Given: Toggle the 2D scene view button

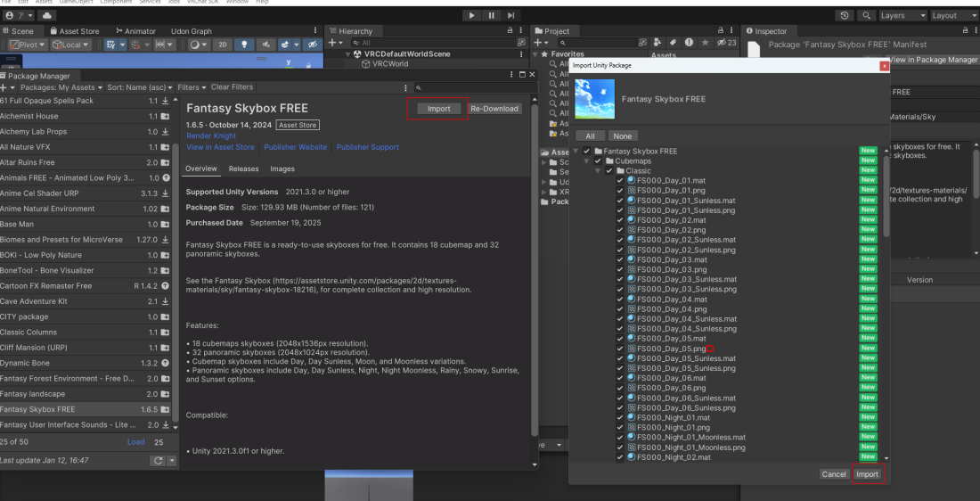Looking at the screenshot, I should point(224,45).
